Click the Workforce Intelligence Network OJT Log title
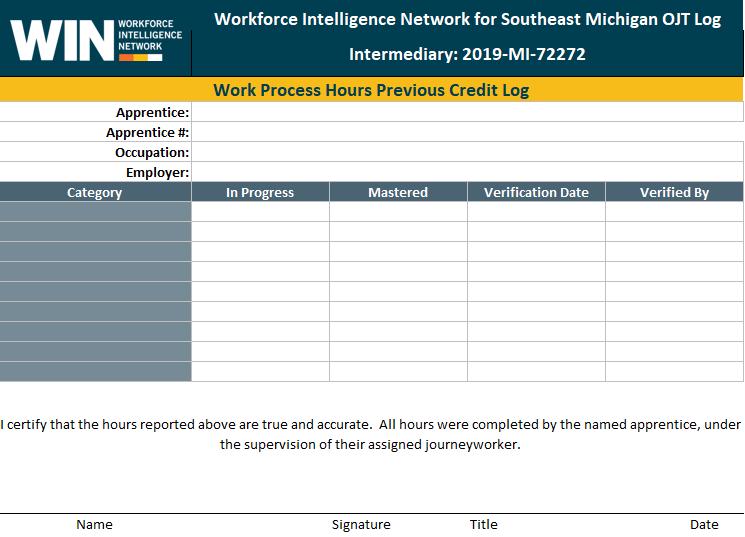Image resolution: width=745 pixels, height=537 pixels. 468,19
